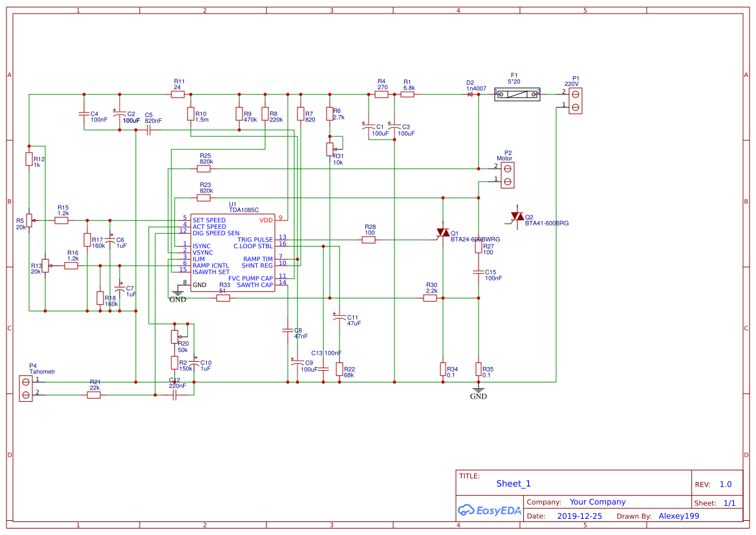Click the 'VDD' pin label
Screen dimensions: 756x535
tap(266, 220)
